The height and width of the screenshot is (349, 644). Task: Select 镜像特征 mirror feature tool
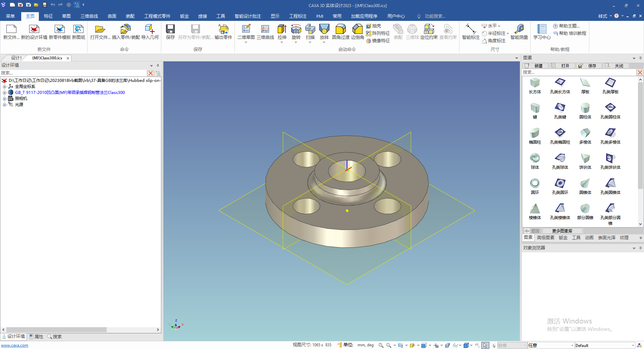(378, 41)
